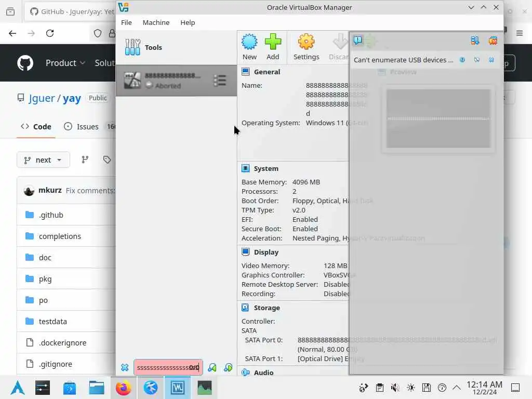
Task: Open the VM Settings gear icon
Action: pos(306,47)
